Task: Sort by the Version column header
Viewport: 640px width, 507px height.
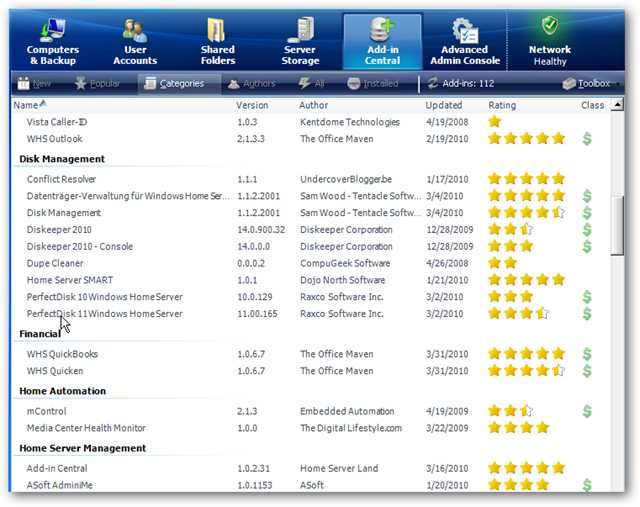Action: [x=252, y=105]
